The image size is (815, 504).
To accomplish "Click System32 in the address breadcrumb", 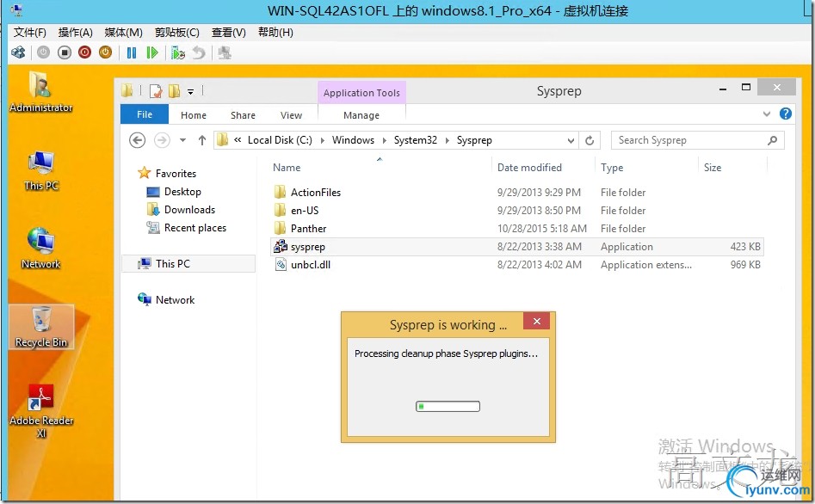I will point(416,140).
